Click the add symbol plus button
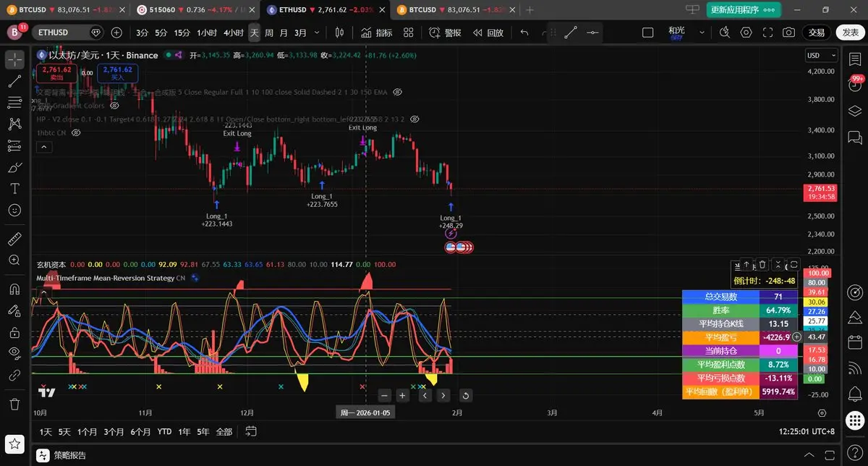 tap(116, 33)
